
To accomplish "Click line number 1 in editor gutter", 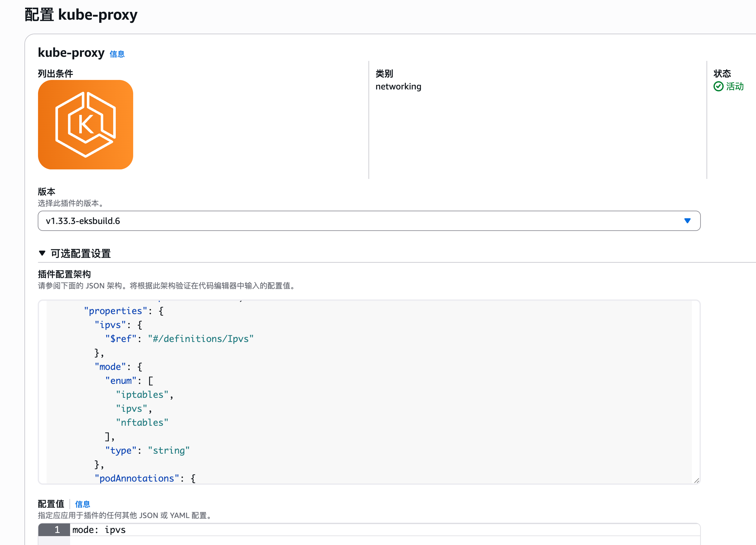I will 57,530.
